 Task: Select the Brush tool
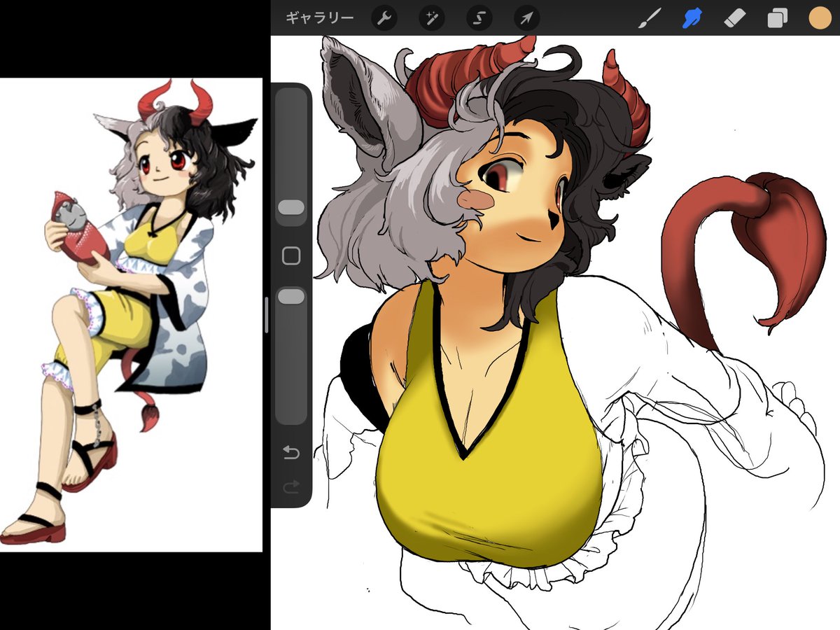click(x=650, y=18)
